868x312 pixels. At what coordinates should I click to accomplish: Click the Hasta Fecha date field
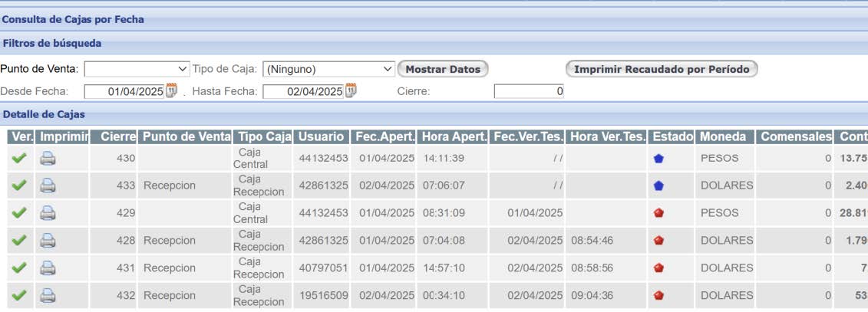[303, 91]
